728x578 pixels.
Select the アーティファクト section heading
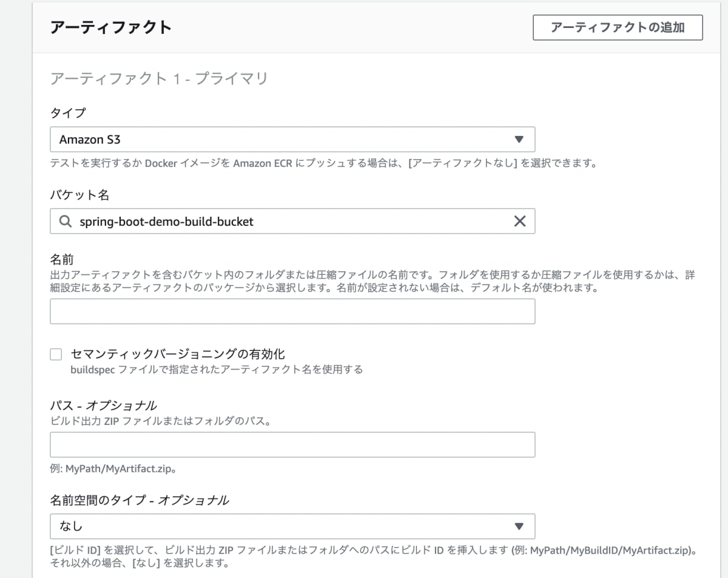(x=111, y=27)
